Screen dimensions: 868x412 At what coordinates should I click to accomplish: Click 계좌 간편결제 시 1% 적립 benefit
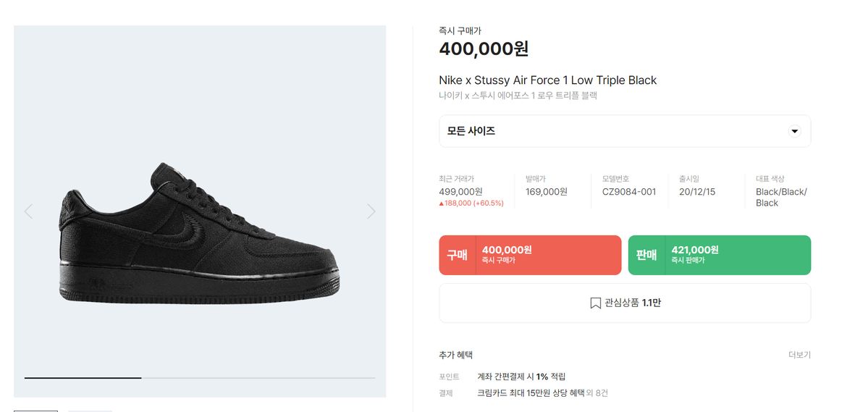(x=521, y=377)
